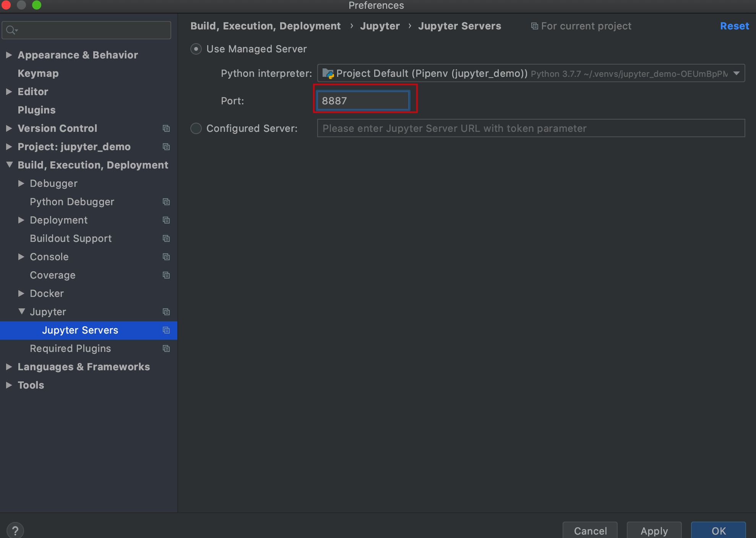Screen dimensions: 756x538
Task: Select the Use Managed Server radio button
Action: [196, 49]
